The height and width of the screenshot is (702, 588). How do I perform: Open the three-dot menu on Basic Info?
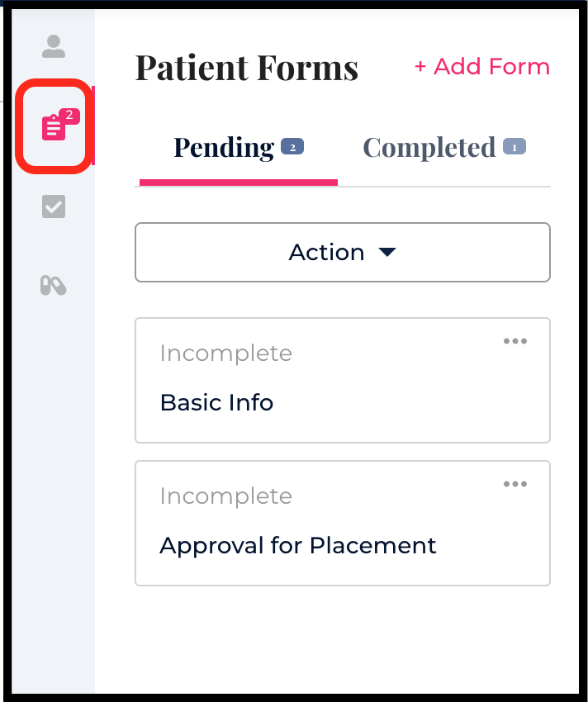(x=515, y=341)
